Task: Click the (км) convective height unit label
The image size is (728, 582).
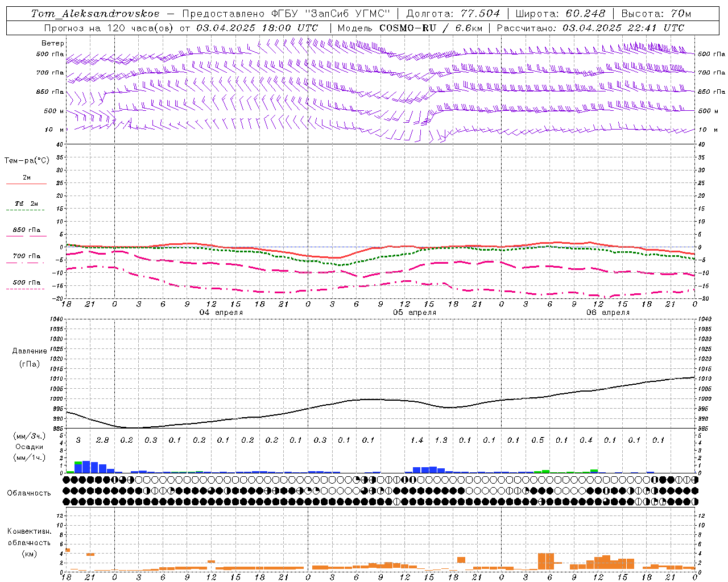Action: coord(30,554)
